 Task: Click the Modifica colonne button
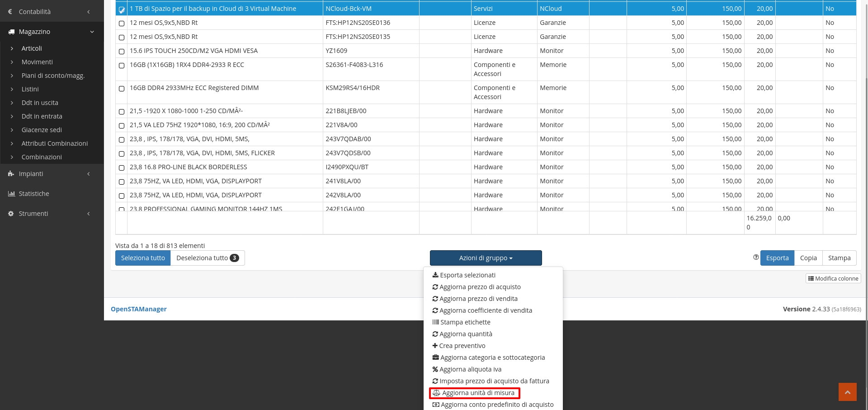click(x=833, y=279)
